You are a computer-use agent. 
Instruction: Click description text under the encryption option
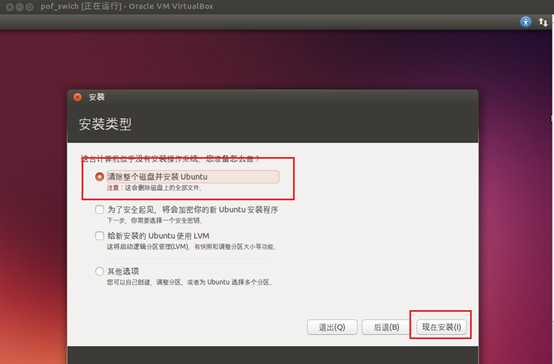point(154,221)
